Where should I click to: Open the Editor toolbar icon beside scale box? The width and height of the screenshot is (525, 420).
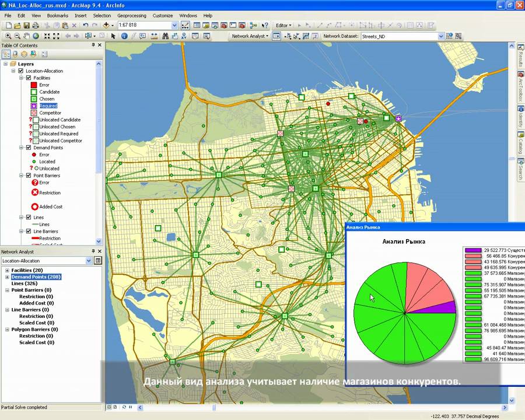pyautogui.click(x=185, y=26)
